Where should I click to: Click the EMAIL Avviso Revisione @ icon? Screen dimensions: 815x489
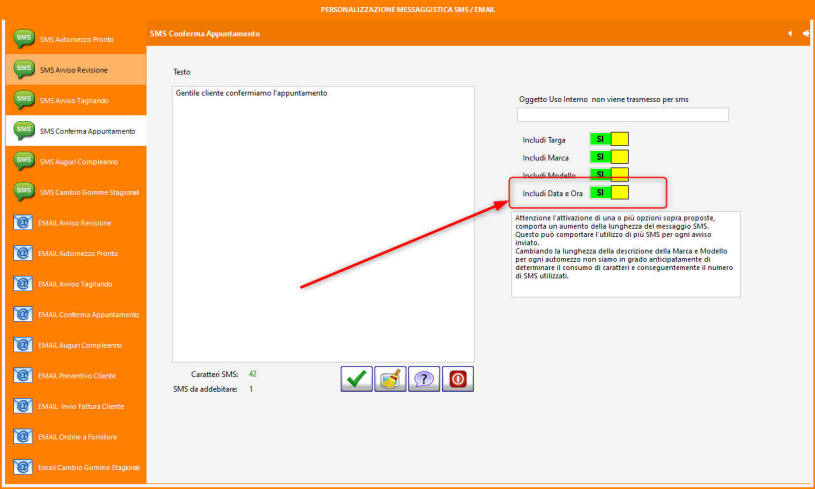tap(24, 222)
